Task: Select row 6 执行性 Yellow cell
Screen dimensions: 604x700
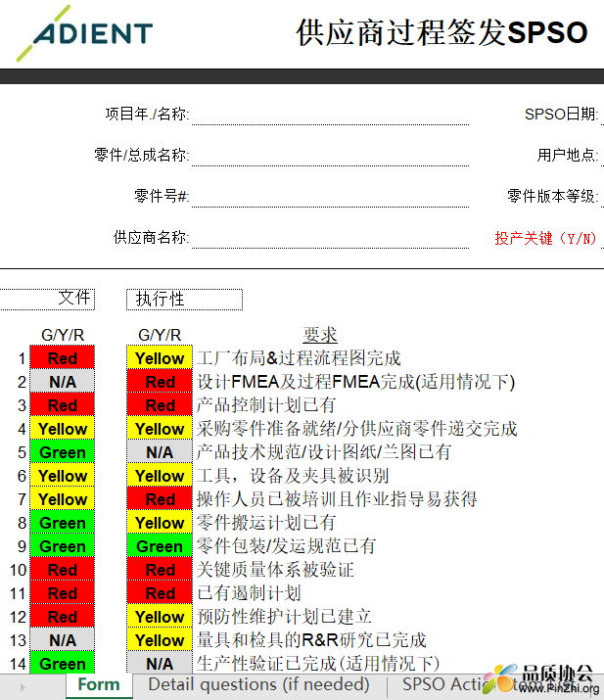Action: [160, 476]
